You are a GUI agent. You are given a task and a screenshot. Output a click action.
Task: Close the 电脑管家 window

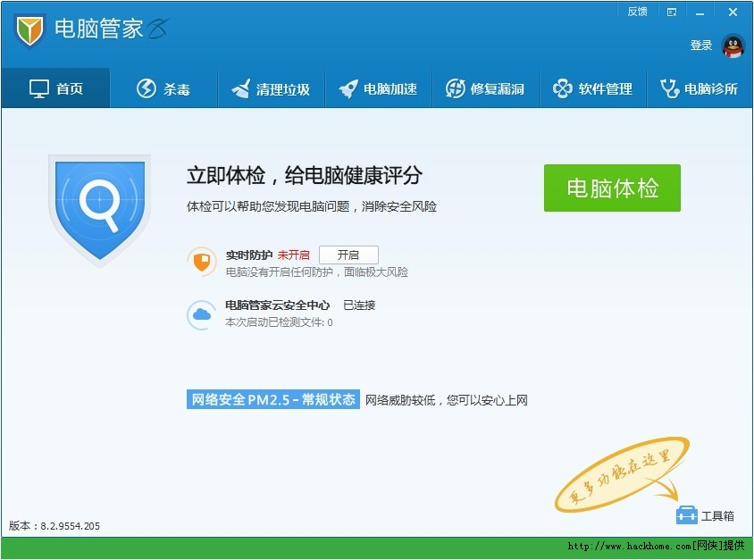733,12
